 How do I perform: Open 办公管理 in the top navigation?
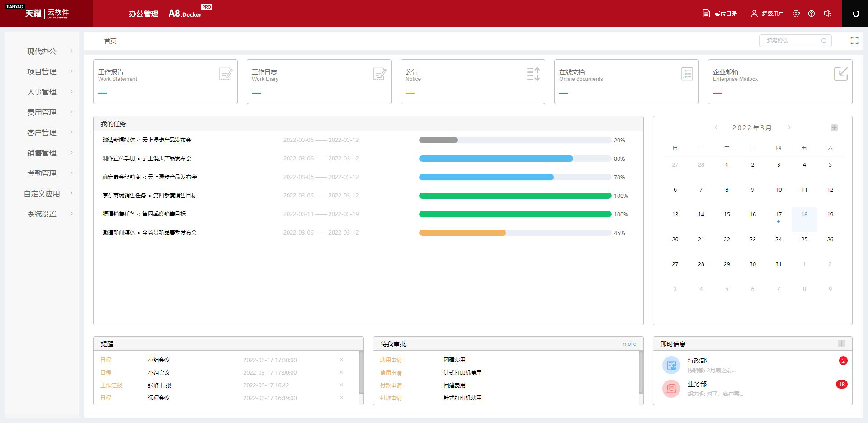(143, 14)
